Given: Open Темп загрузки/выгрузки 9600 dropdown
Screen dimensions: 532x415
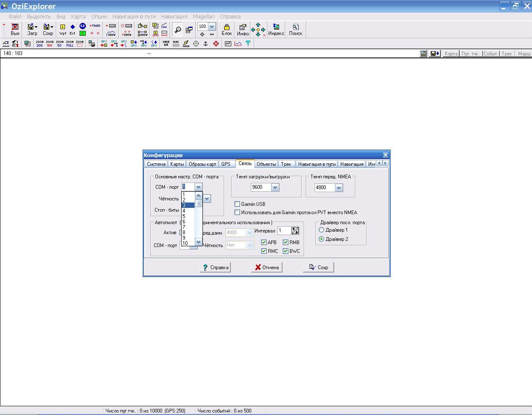Looking at the screenshot, I should click(x=275, y=187).
